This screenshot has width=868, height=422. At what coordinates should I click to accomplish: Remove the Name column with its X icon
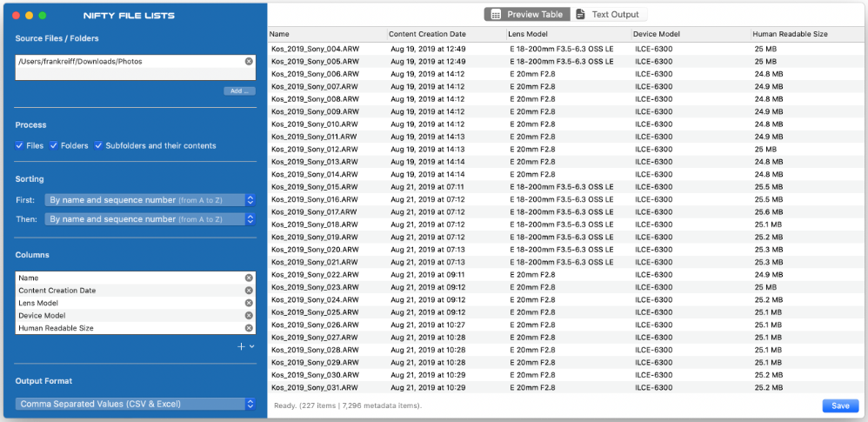tap(249, 278)
